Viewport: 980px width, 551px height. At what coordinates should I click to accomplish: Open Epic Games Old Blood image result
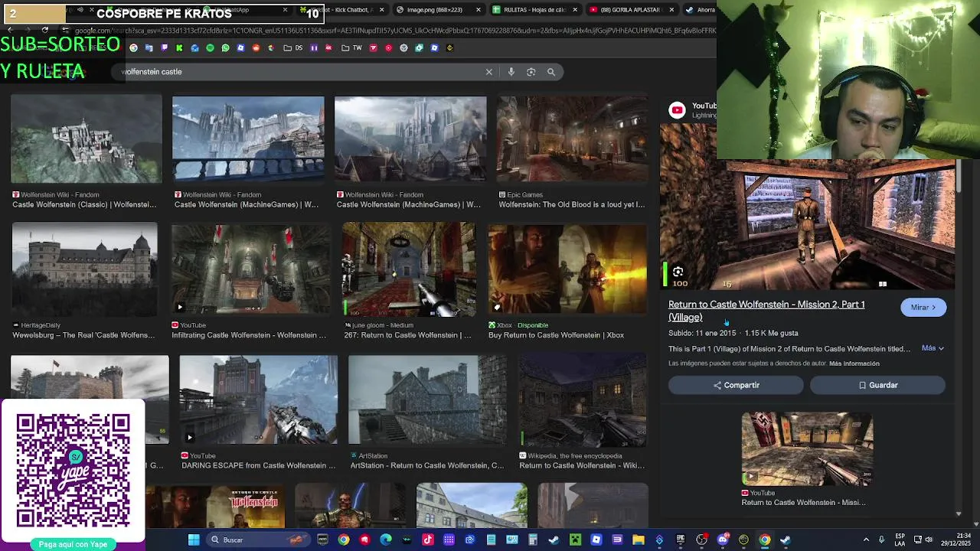point(571,139)
